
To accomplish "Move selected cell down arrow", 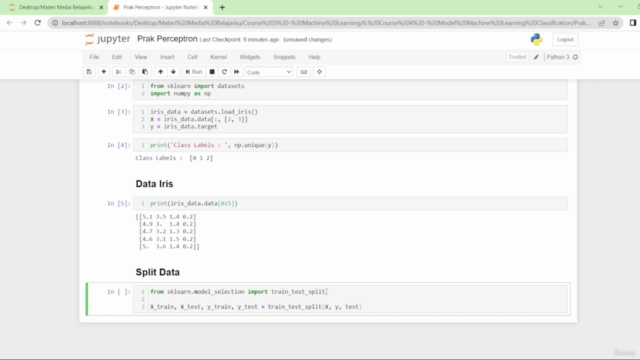I will 173,72.
